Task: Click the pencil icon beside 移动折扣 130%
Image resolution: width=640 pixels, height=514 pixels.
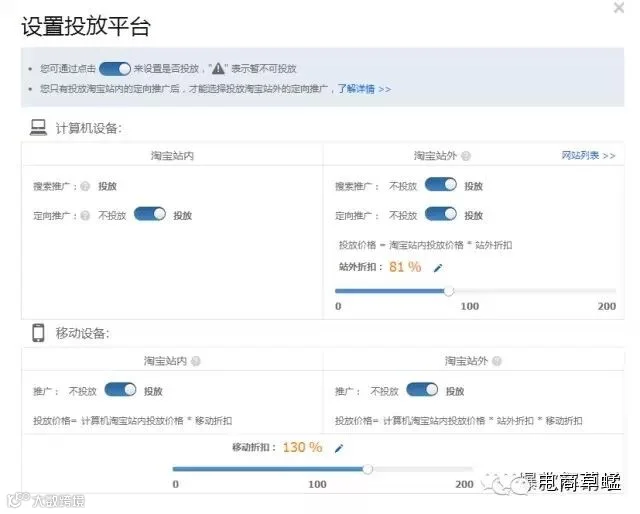Action: 339,449
